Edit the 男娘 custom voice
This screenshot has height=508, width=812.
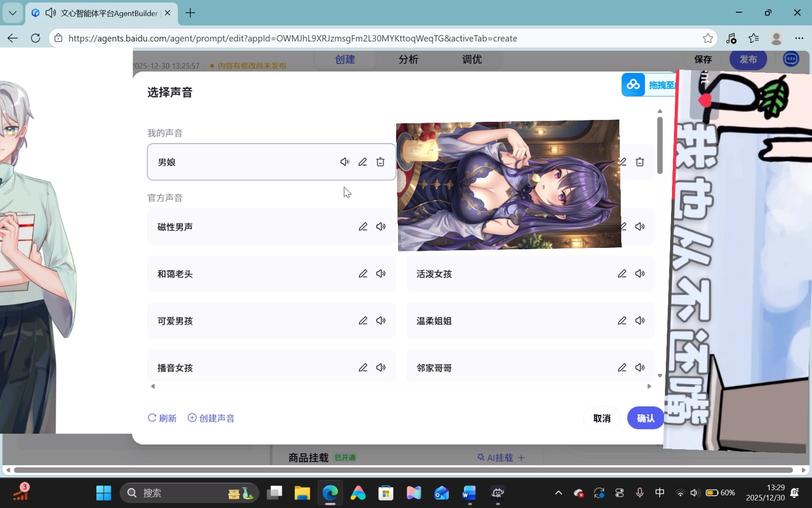362,162
